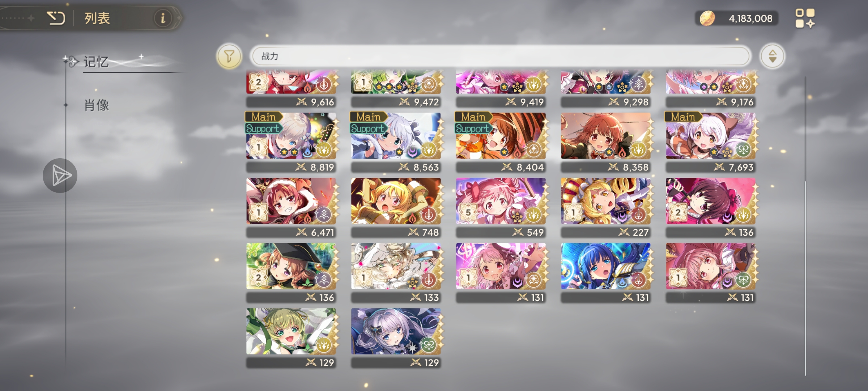Tap the round paper-plane side button
This screenshot has height=391, width=868.
(x=60, y=176)
